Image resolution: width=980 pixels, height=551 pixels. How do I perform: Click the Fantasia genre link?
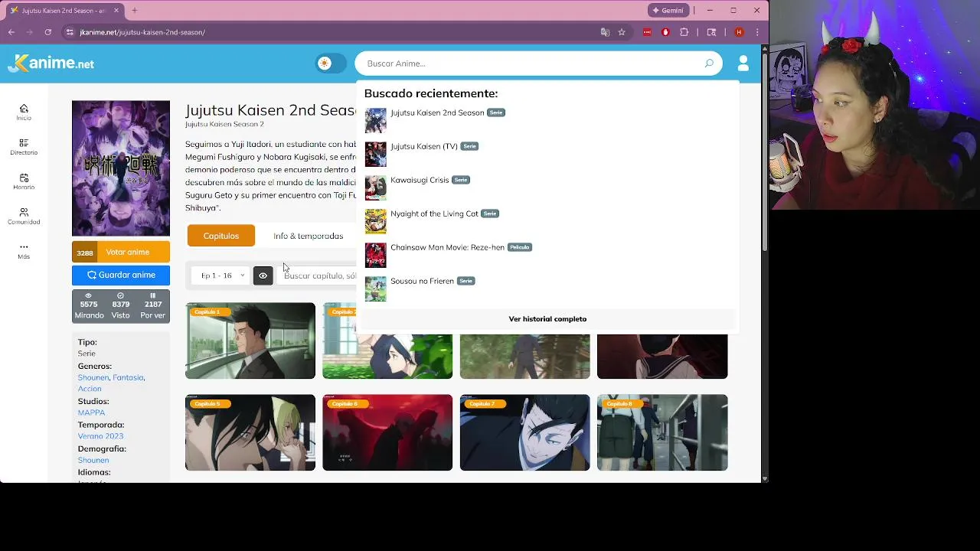point(128,377)
